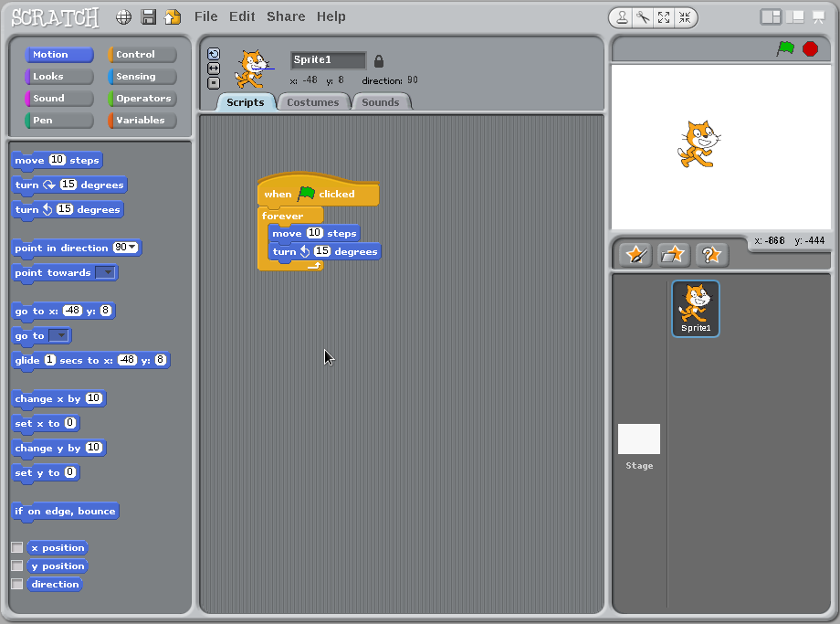The image size is (840, 624).
Task: Open the File menu
Action: point(206,16)
